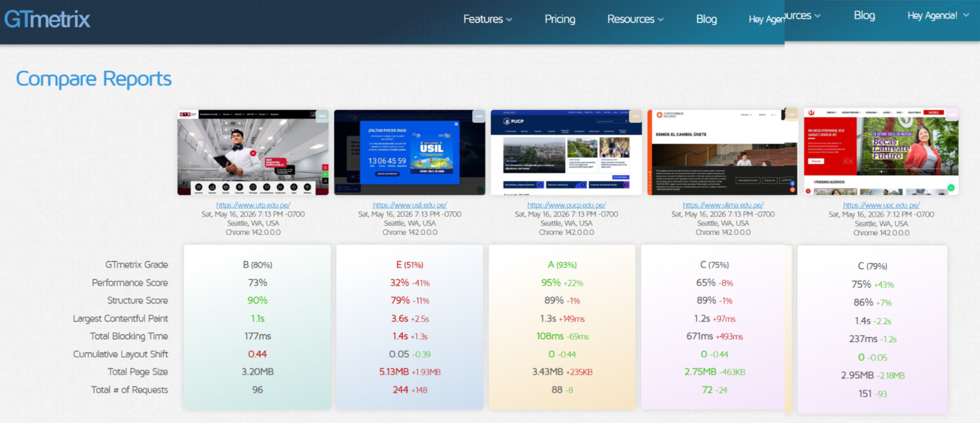Select the A (93%) grade value

click(562, 264)
